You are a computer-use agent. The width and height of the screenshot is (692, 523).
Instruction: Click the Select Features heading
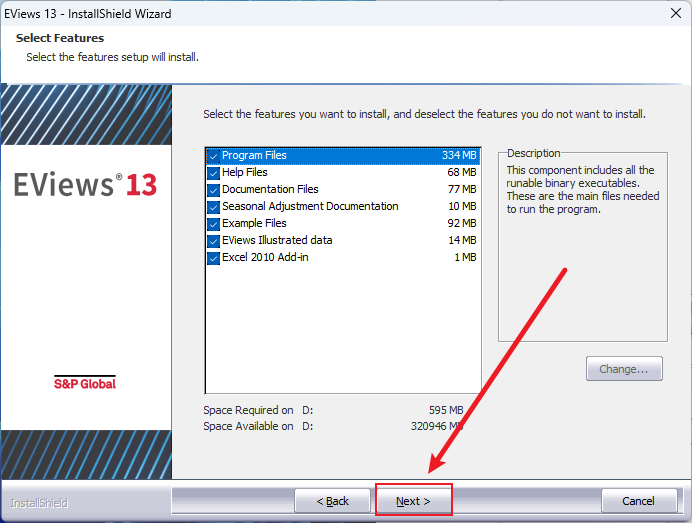tap(60, 38)
